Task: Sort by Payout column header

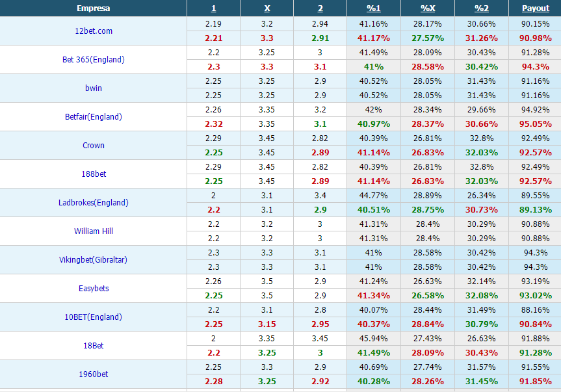Action: pyautogui.click(x=535, y=8)
